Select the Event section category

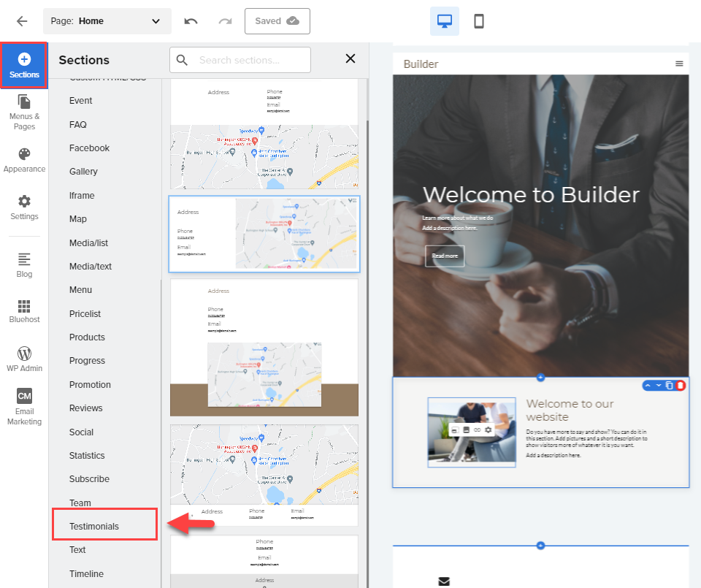(80, 101)
